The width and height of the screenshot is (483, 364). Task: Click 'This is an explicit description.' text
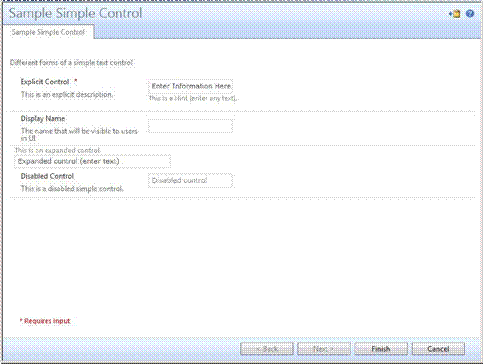tap(67, 95)
